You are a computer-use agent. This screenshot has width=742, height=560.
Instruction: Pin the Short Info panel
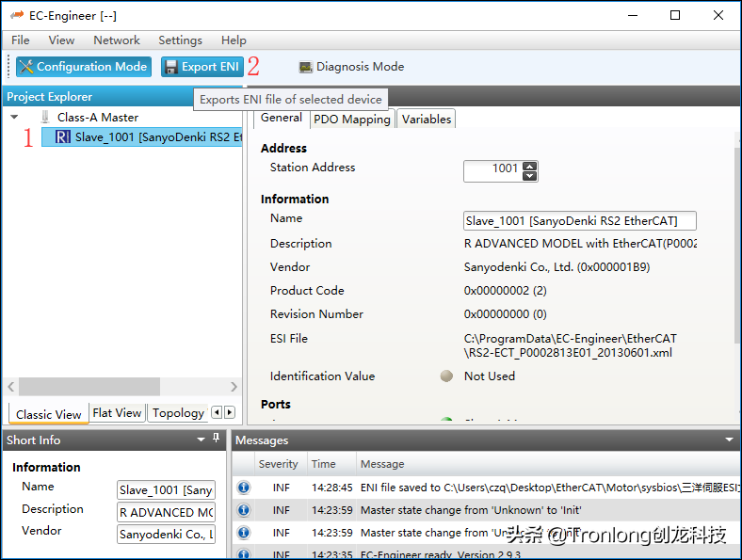pos(217,438)
